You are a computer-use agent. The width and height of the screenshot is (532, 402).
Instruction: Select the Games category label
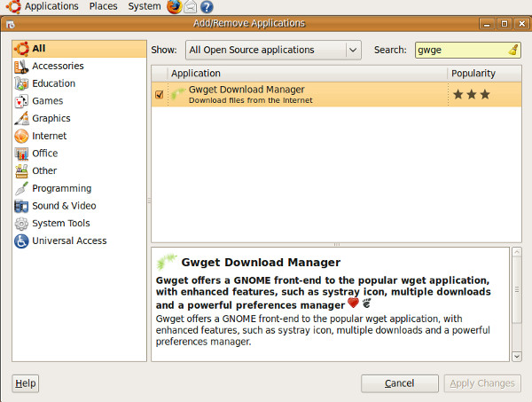(48, 101)
